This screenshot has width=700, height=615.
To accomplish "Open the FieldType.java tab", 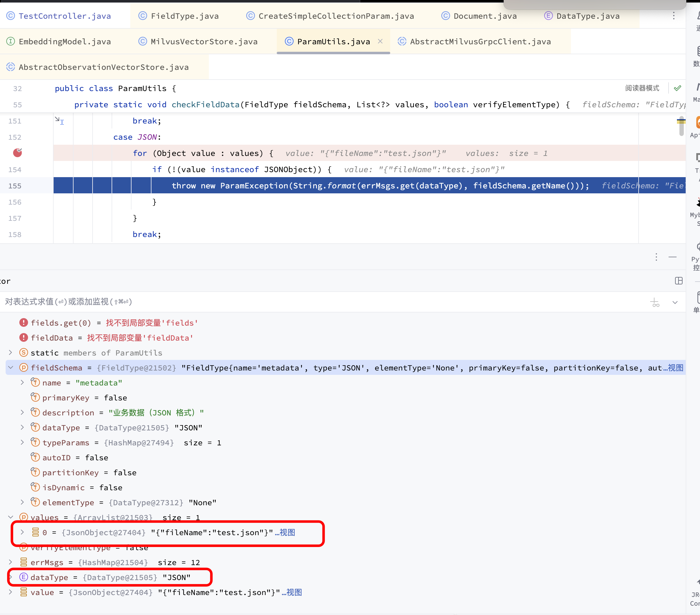I will coord(178,16).
